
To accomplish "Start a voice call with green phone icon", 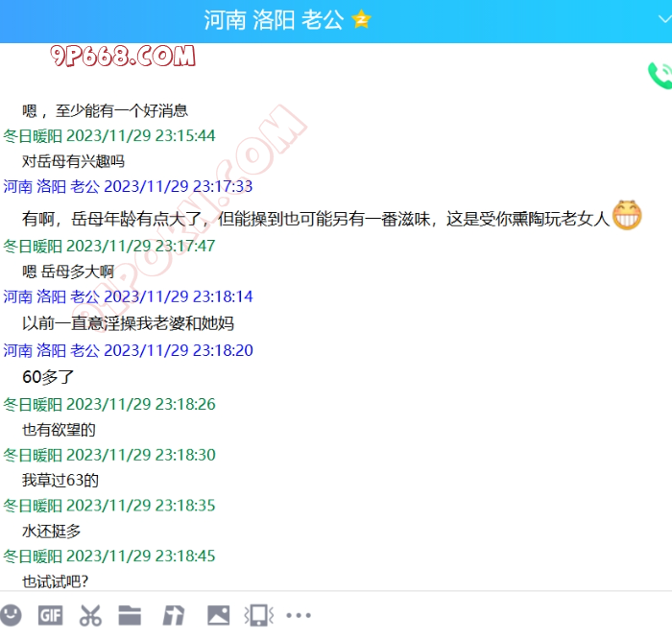I will pyautogui.click(x=660, y=76).
